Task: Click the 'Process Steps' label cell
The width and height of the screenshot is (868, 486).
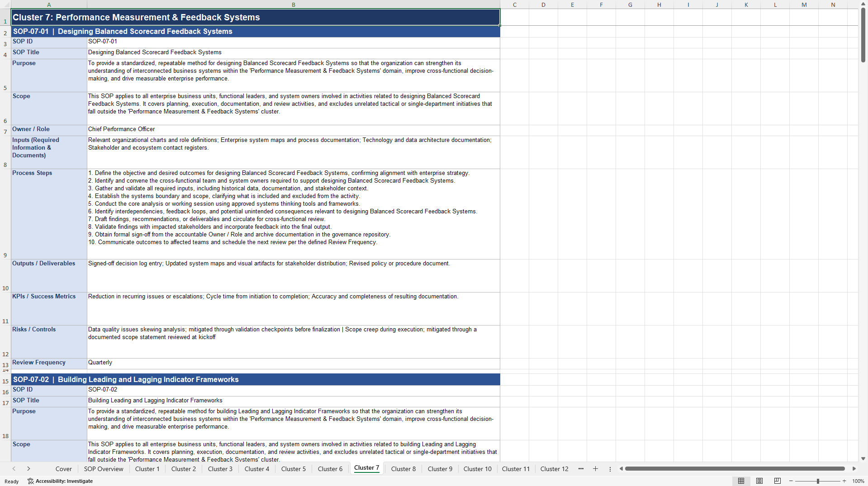Action: coord(49,214)
